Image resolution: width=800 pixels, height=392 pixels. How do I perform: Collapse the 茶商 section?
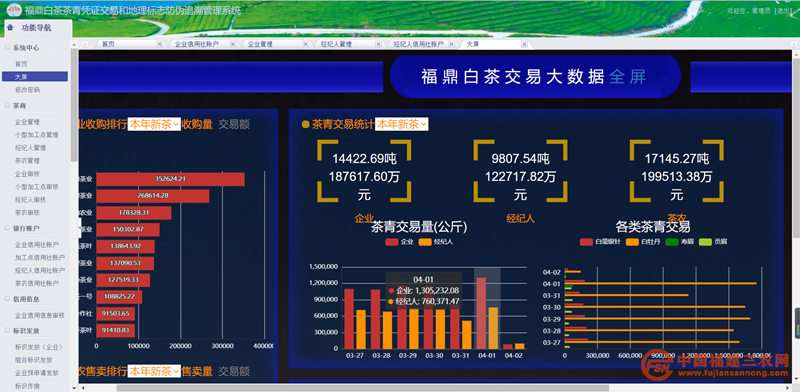7,106
